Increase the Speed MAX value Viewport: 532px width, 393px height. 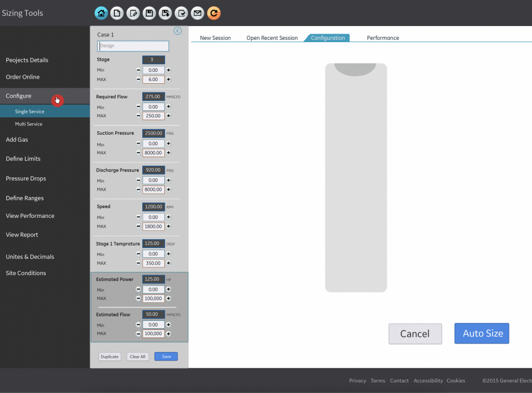[169, 227]
